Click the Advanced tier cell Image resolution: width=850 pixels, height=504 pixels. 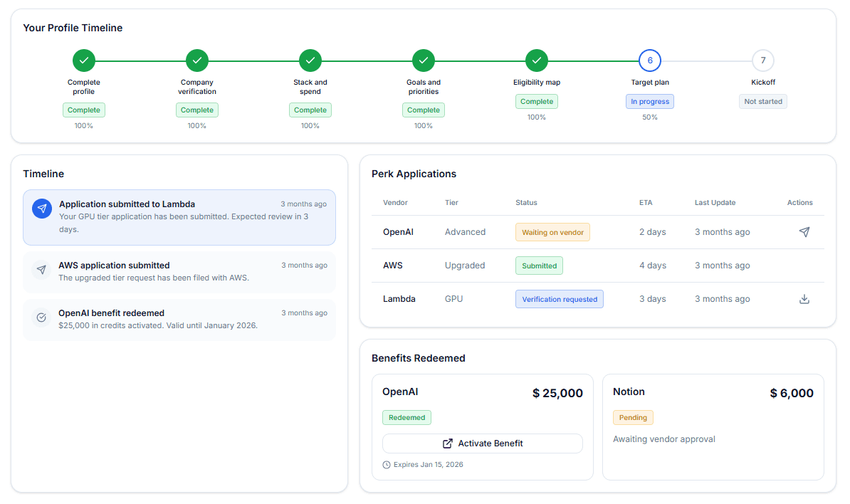tap(465, 232)
